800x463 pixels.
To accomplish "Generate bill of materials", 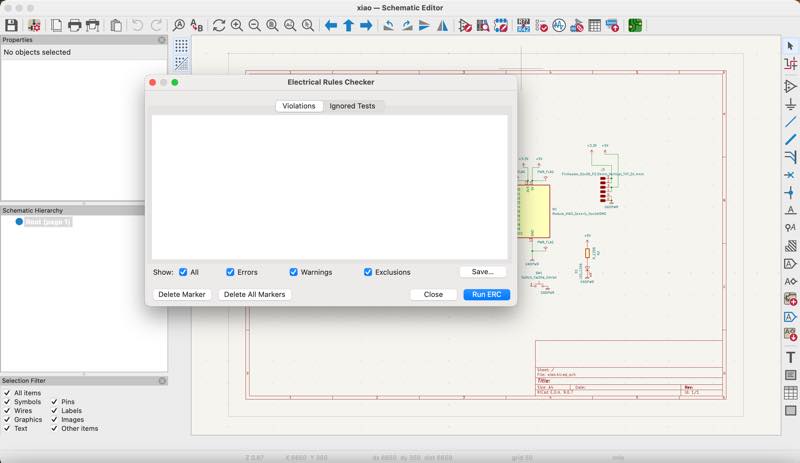I will point(612,25).
